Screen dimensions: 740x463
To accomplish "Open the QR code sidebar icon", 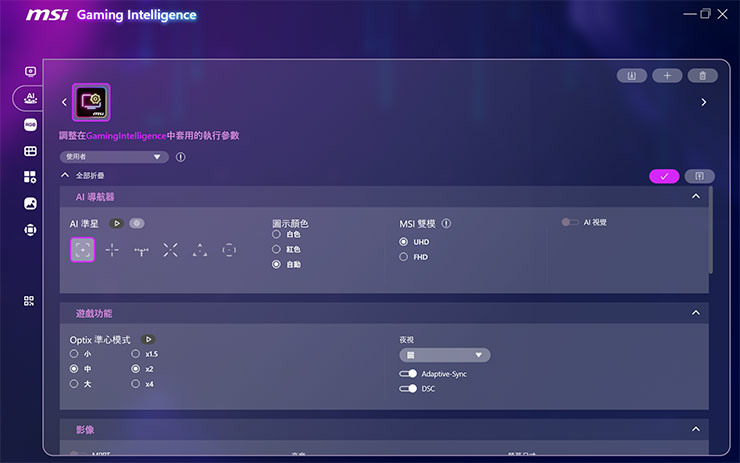I will tap(29, 301).
